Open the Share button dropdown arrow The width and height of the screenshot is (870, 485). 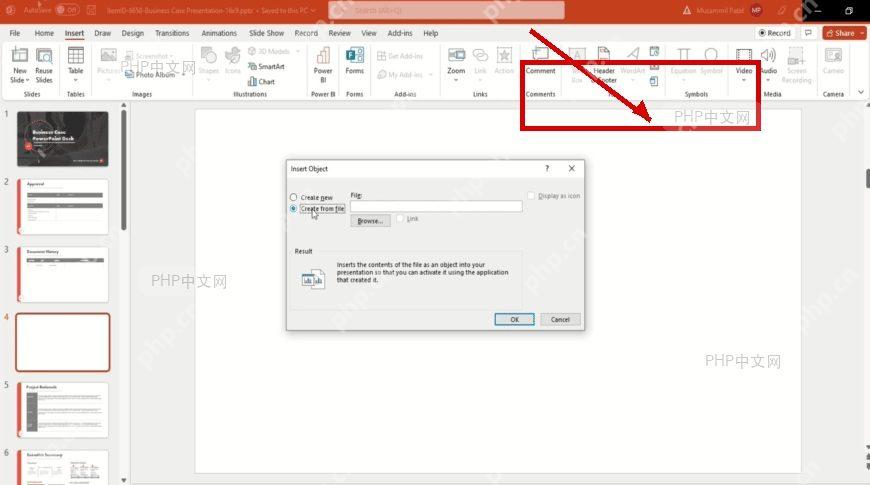862,33
